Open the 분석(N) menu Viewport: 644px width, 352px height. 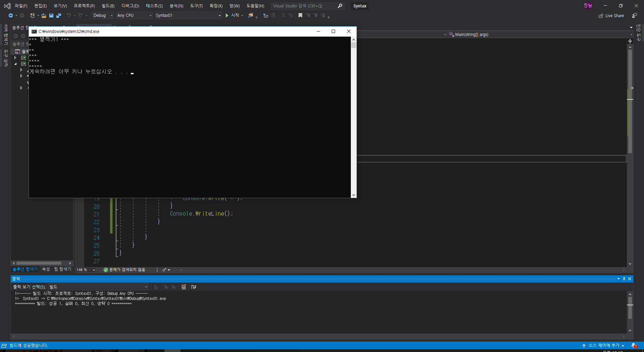click(x=176, y=6)
